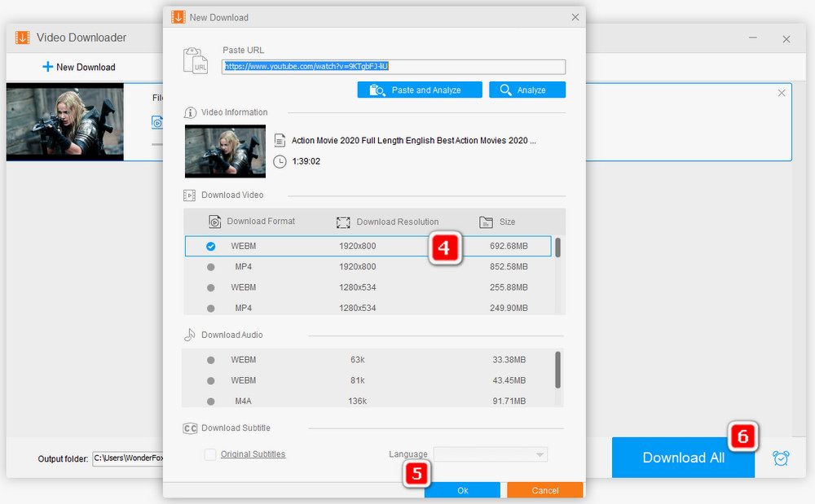
Task: Click the Video Downloader logo in the title bar
Action: (21, 37)
